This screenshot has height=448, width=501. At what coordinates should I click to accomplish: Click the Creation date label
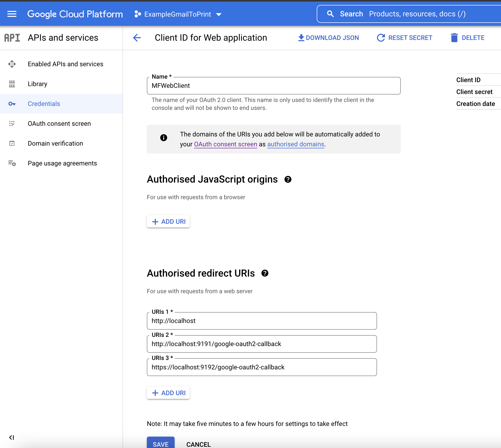475,104
